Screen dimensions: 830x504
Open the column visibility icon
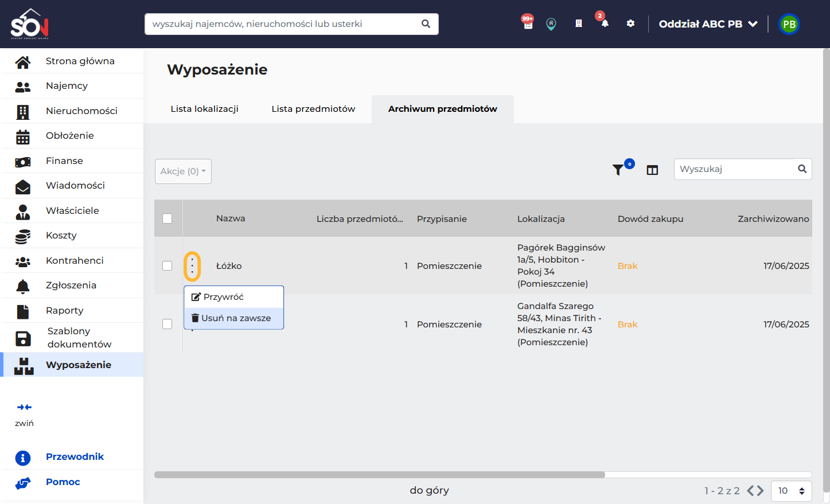click(652, 170)
